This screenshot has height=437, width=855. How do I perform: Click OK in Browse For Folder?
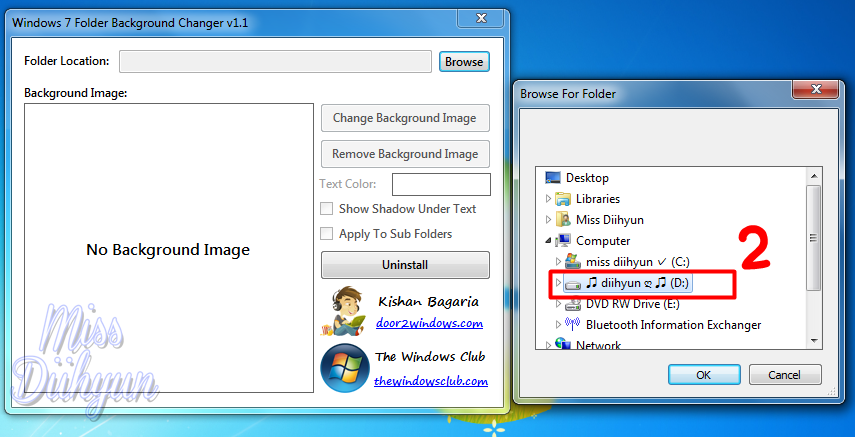704,375
